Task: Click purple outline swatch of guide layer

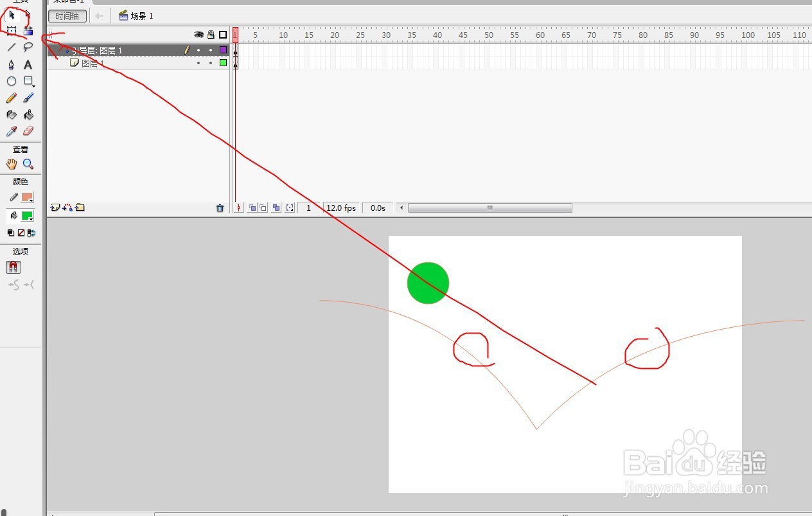Action: 223,50
